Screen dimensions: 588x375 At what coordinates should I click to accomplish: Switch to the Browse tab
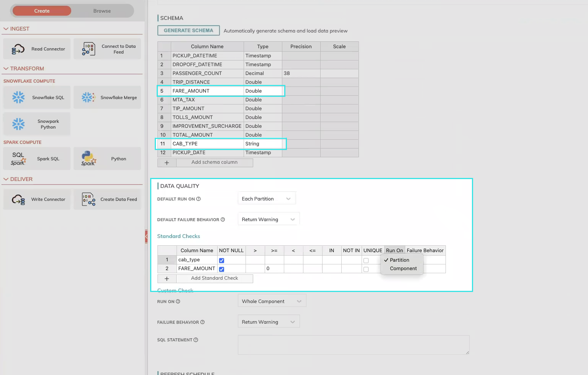[x=102, y=11]
